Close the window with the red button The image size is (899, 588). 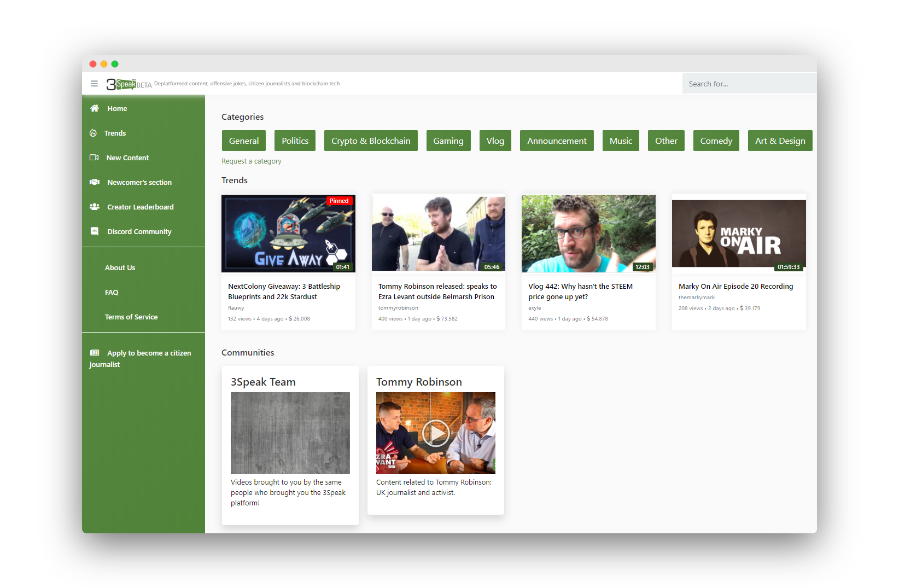(x=93, y=64)
